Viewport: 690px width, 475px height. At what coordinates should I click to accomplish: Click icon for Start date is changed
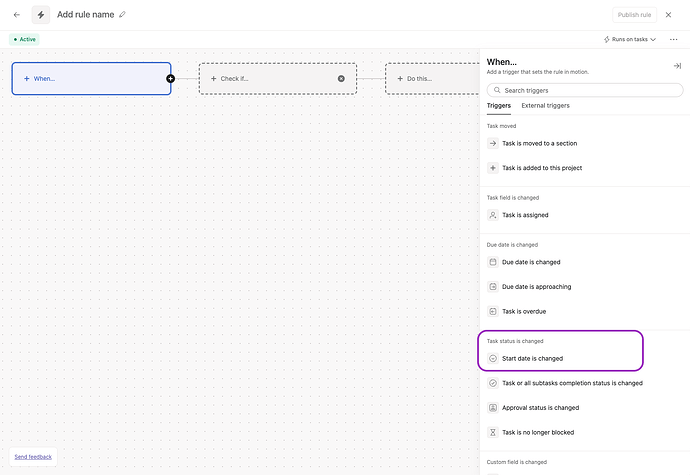pyautogui.click(x=493, y=358)
